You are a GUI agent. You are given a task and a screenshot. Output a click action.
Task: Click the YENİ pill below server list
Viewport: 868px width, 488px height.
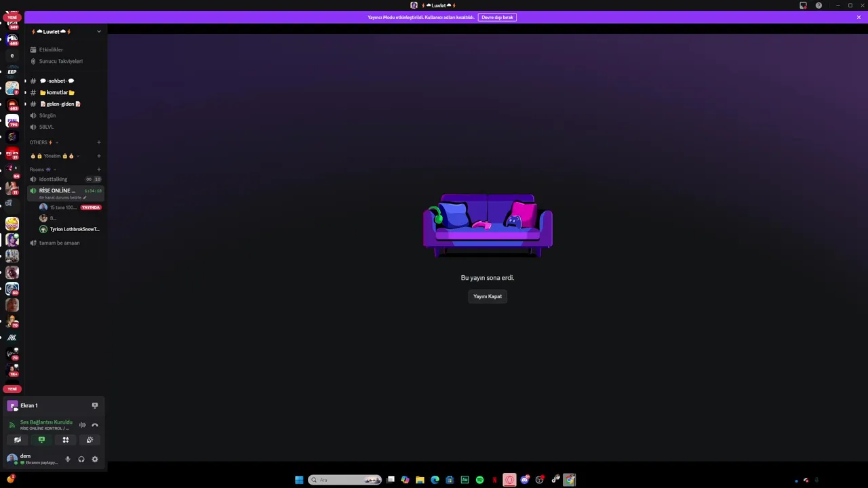pos(12,389)
